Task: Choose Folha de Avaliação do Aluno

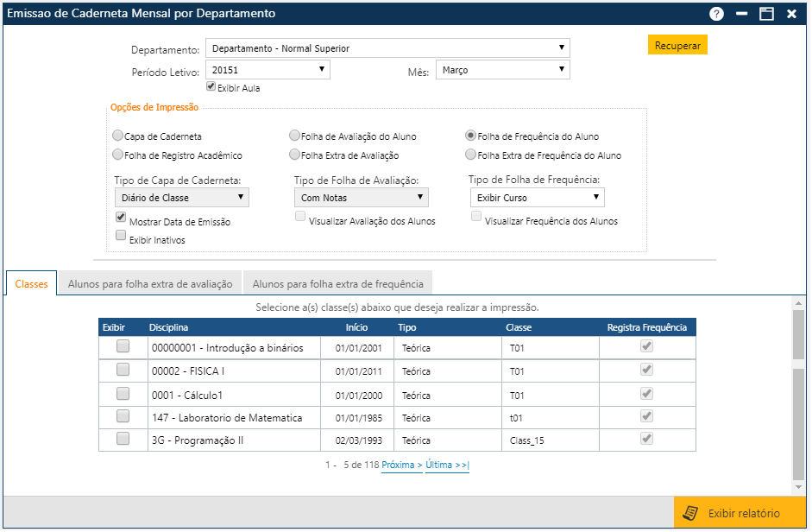Action: 294,136
